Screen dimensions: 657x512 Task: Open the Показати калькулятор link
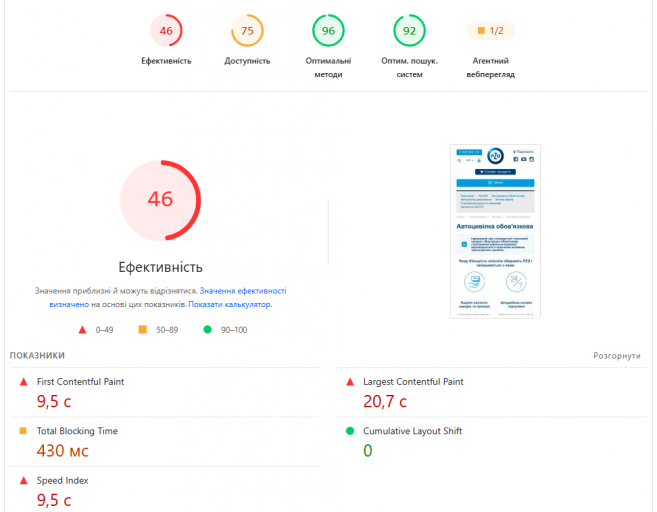[x=230, y=305]
